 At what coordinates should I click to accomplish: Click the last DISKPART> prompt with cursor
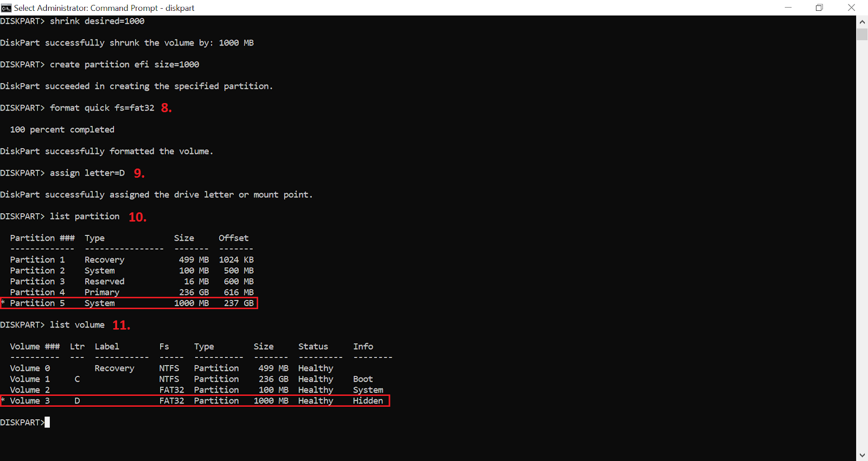coord(25,422)
